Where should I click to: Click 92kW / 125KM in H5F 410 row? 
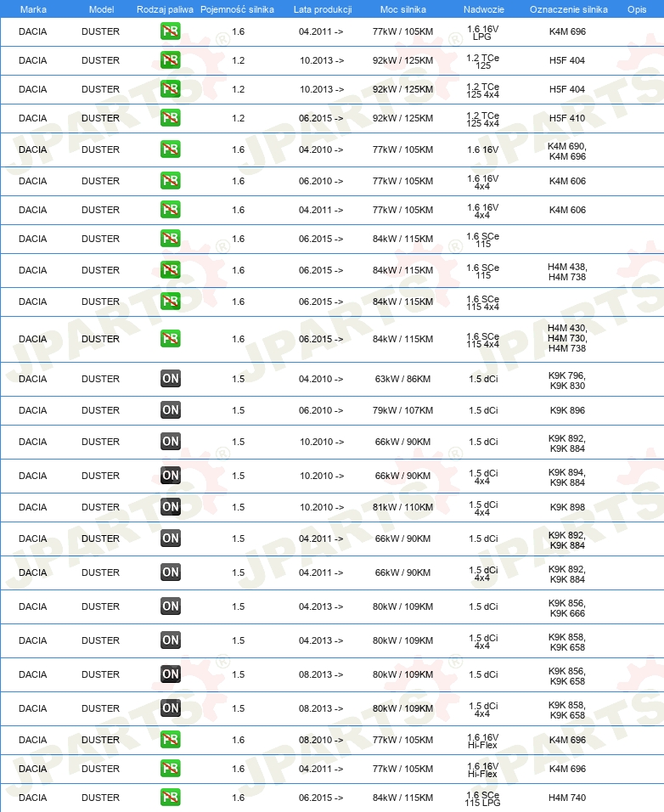click(x=402, y=118)
